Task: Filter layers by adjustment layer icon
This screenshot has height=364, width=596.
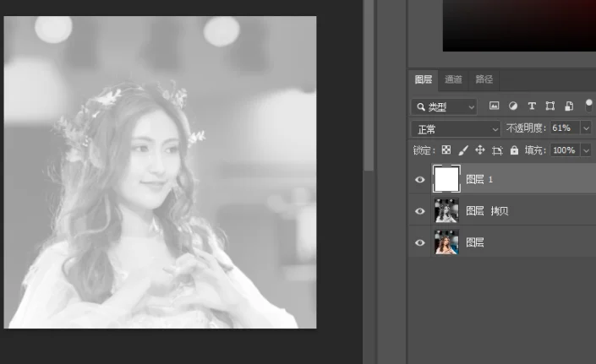Action: coord(513,106)
